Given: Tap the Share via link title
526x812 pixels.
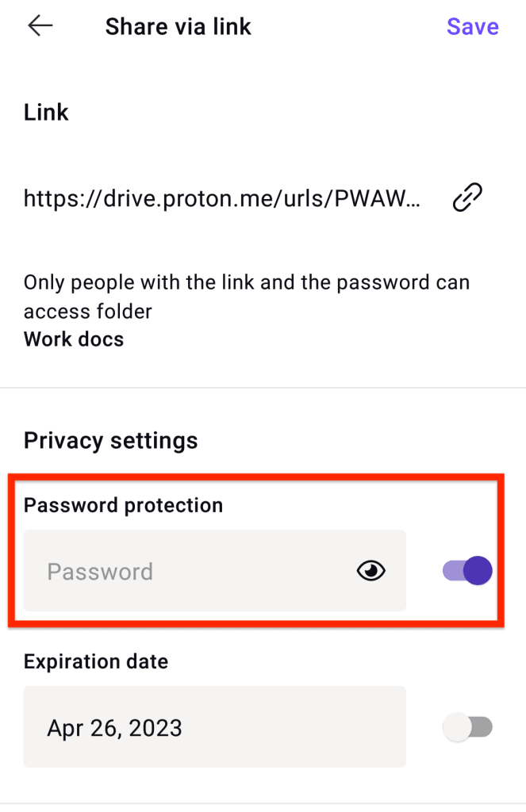Looking at the screenshot, I should click(x=178, y=26).
